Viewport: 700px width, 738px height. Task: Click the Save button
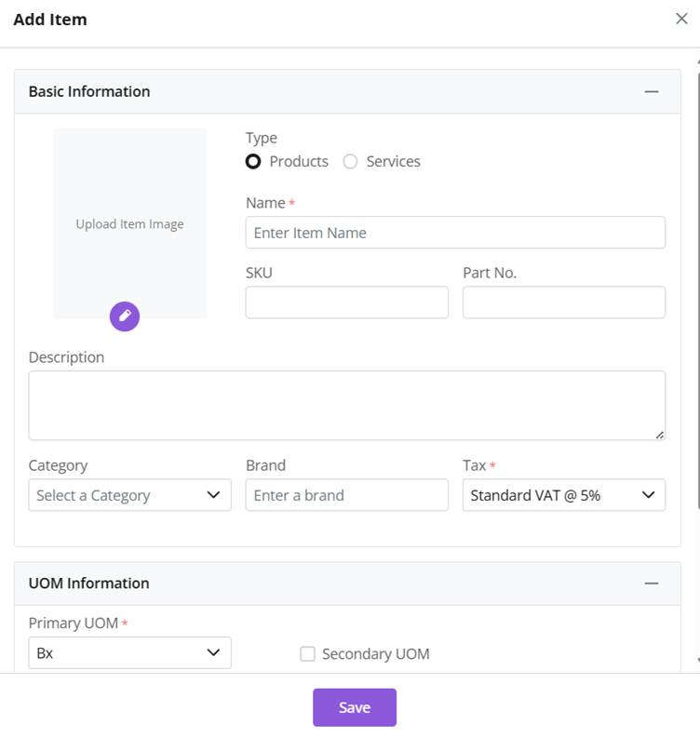tap(354, 707)
